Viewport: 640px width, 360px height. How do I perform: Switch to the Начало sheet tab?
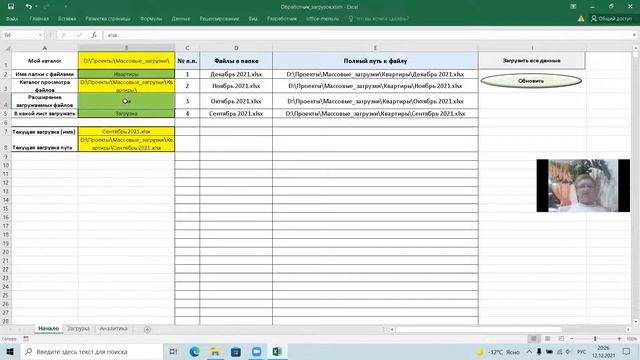pos(49,329)
